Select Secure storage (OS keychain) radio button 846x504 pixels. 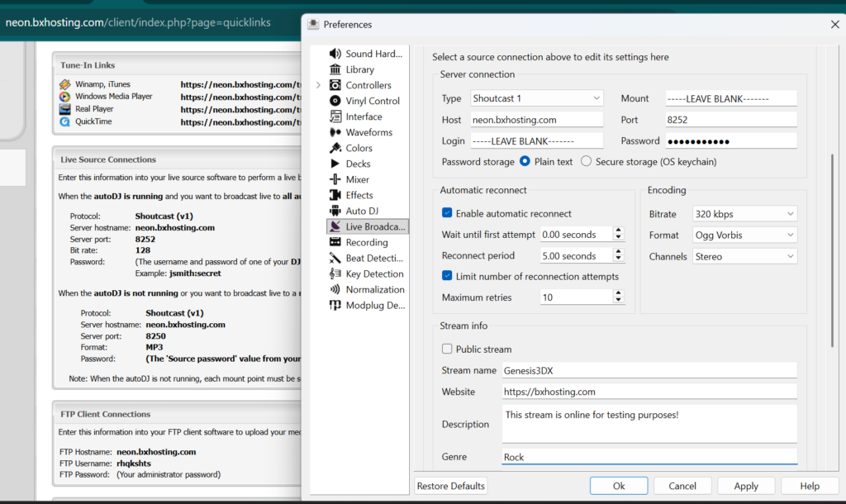(586, 162)
